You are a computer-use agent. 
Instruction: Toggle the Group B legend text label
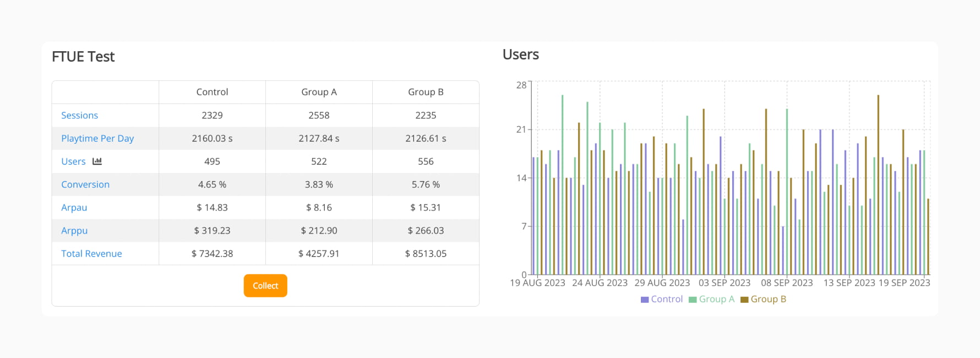click(768, 299)
